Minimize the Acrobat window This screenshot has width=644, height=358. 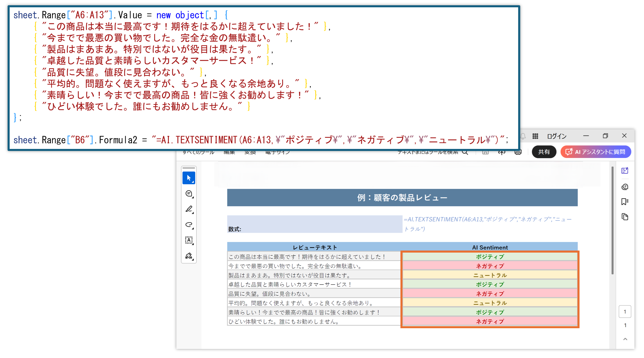pos(586,136)
